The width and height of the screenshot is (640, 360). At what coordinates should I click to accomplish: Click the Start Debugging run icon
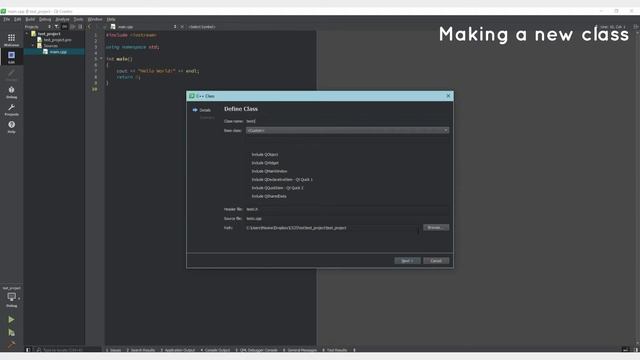tap(11, 333)
